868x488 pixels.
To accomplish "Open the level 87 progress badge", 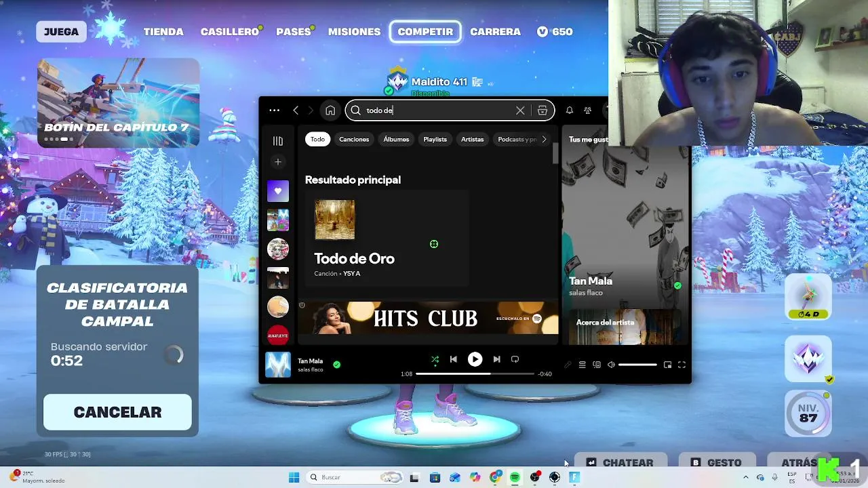I will [808, 413].
